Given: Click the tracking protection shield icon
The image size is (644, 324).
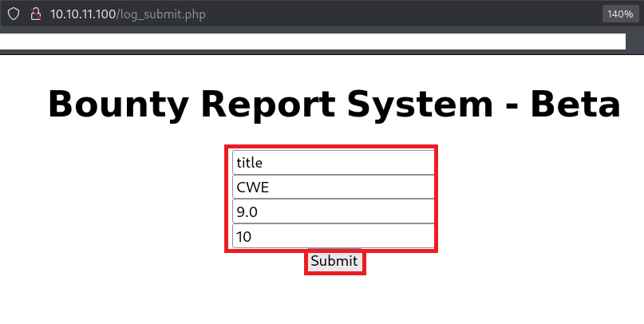Looking at the screenshot, I should click(x=14, y=14).
